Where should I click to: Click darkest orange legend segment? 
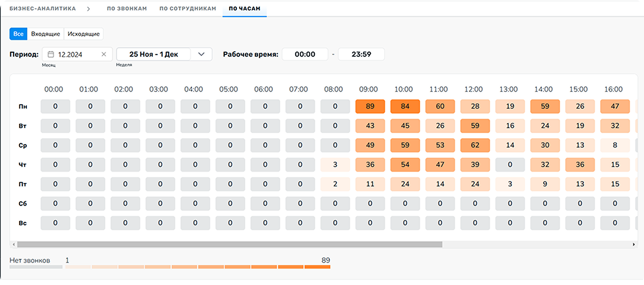point(317,267)
